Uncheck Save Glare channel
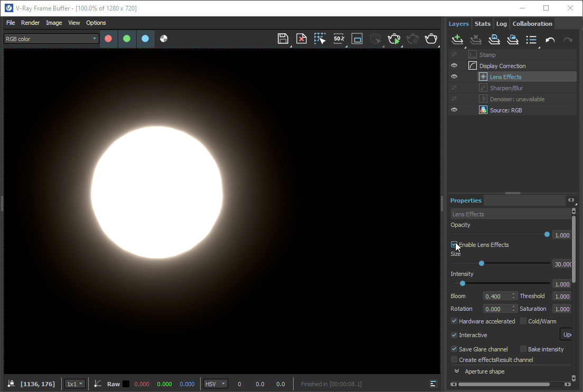583x392 pixels. tap(454, 349)
